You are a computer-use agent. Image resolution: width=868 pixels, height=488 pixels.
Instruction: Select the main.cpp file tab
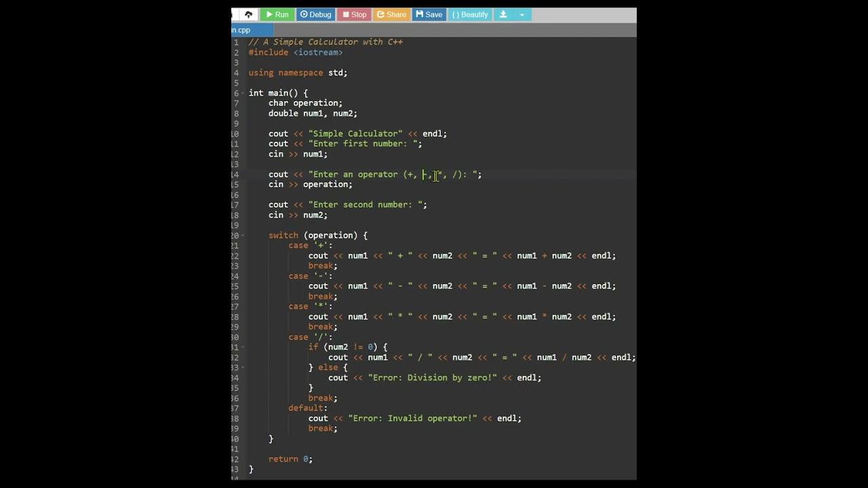point(252,30)
